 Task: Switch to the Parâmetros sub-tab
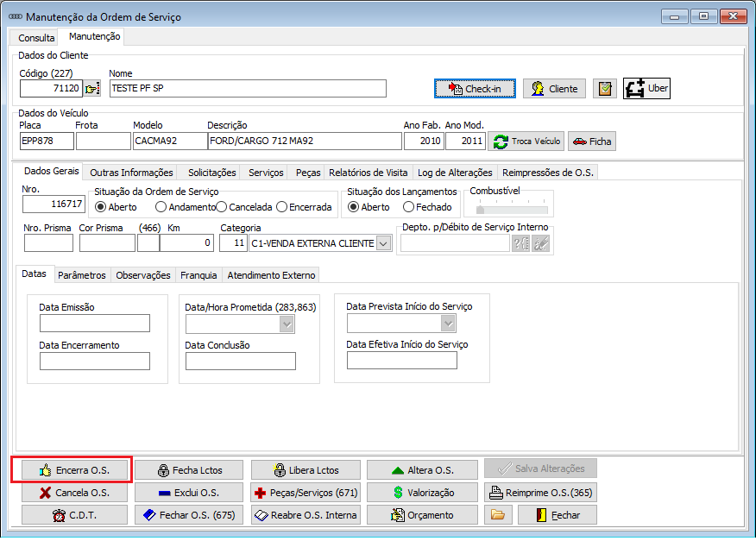tap(81, 275)
